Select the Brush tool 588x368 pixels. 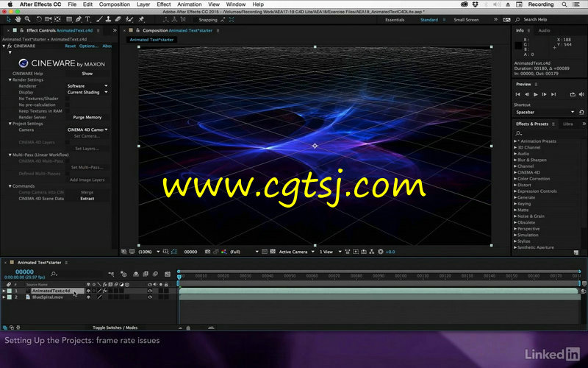click(x=99, y=19)
